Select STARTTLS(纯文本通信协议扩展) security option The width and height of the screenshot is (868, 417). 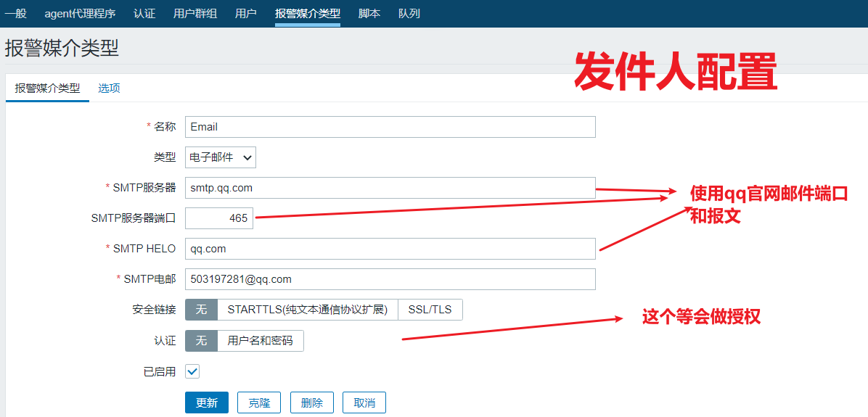pos(308,310)
